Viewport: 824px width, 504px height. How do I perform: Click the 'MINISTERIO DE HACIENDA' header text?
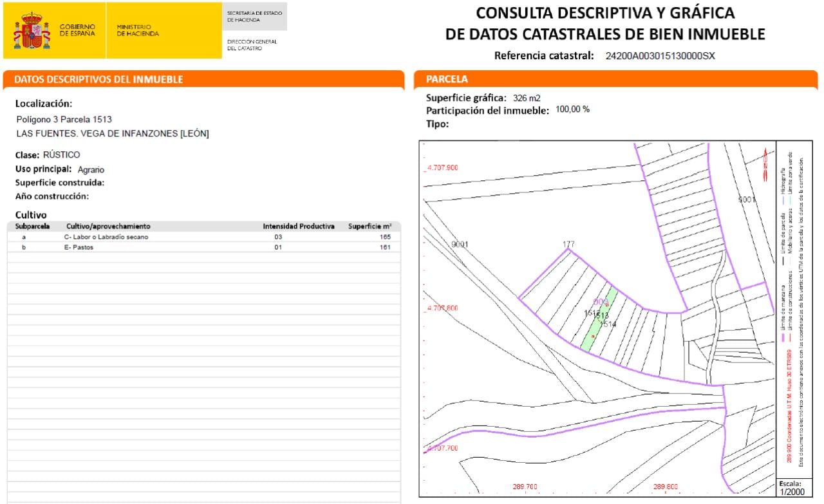pos(138,30)
